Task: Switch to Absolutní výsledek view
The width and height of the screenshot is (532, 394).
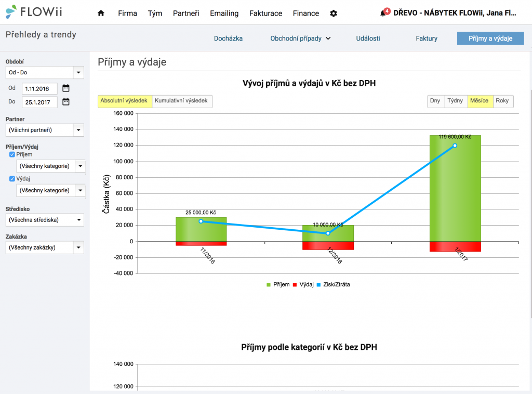Action: (x=125, y=101)
